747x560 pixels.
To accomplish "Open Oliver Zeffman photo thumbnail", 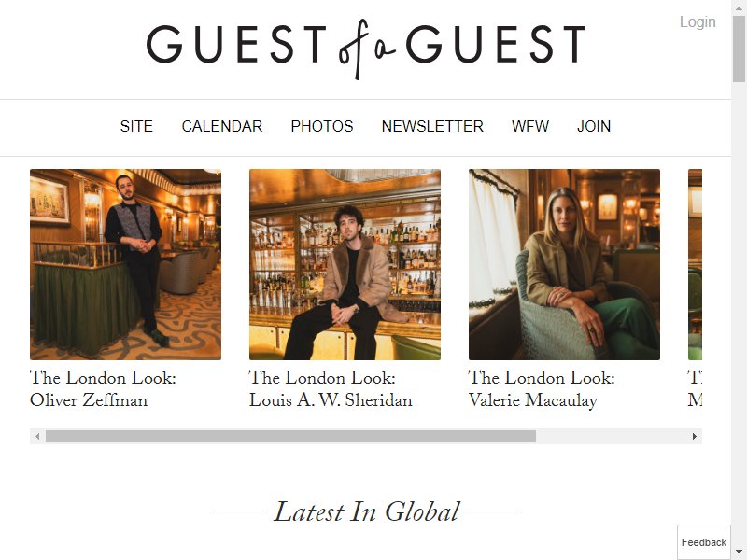I will (x=125, y=264).
